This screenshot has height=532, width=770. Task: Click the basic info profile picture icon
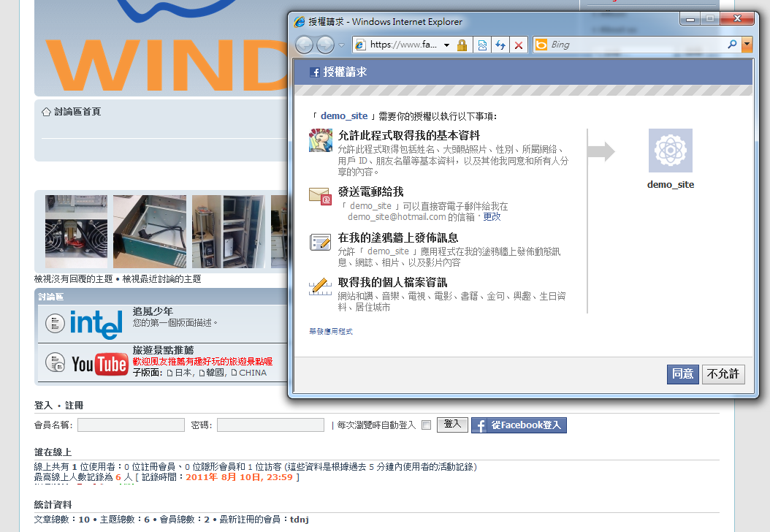[321, 140]
